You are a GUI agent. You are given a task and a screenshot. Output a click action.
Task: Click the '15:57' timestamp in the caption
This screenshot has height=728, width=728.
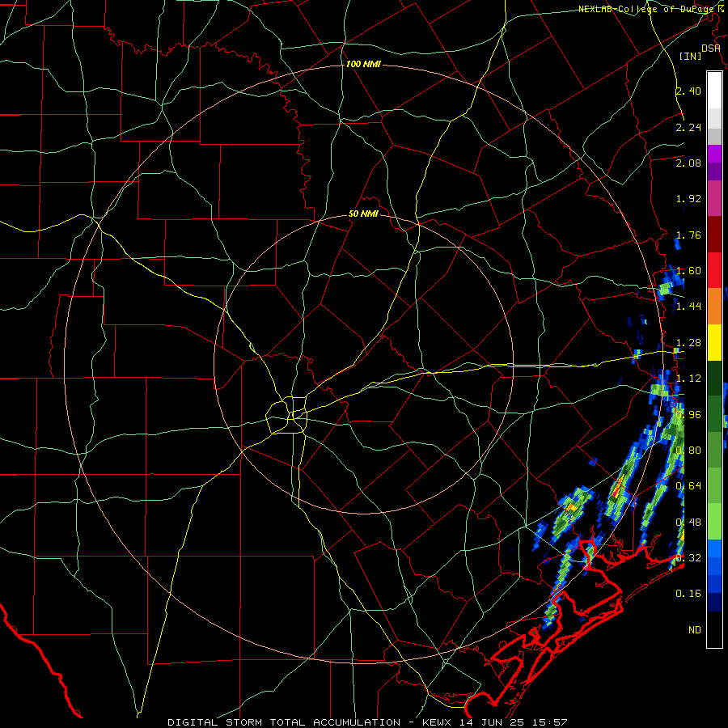(551, 722)
